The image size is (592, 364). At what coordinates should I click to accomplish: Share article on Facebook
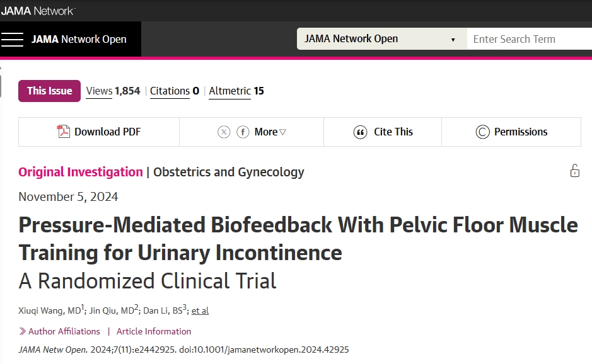pos(243,132)
